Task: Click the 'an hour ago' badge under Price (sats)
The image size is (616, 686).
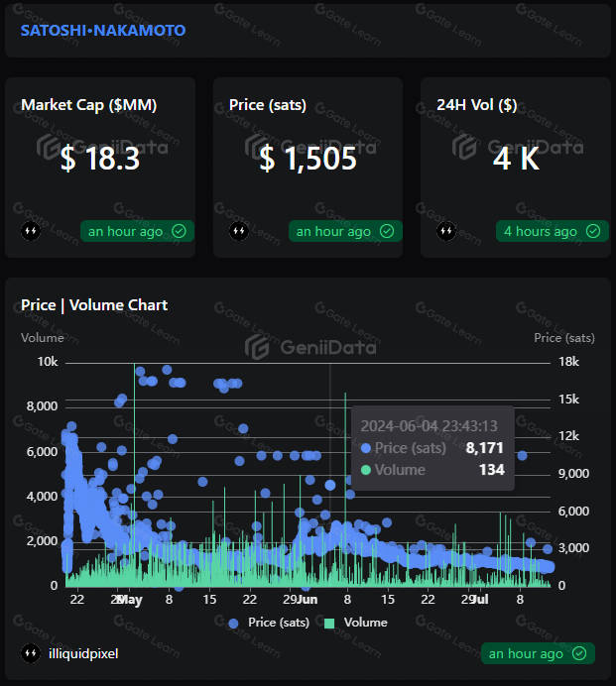Action: (345, 231)
